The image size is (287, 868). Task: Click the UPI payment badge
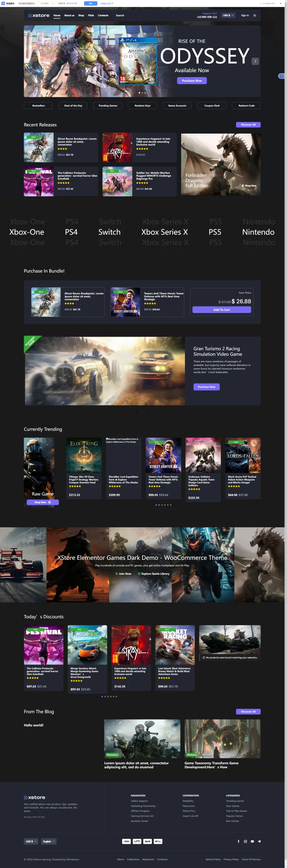click(x=137, y=841)
